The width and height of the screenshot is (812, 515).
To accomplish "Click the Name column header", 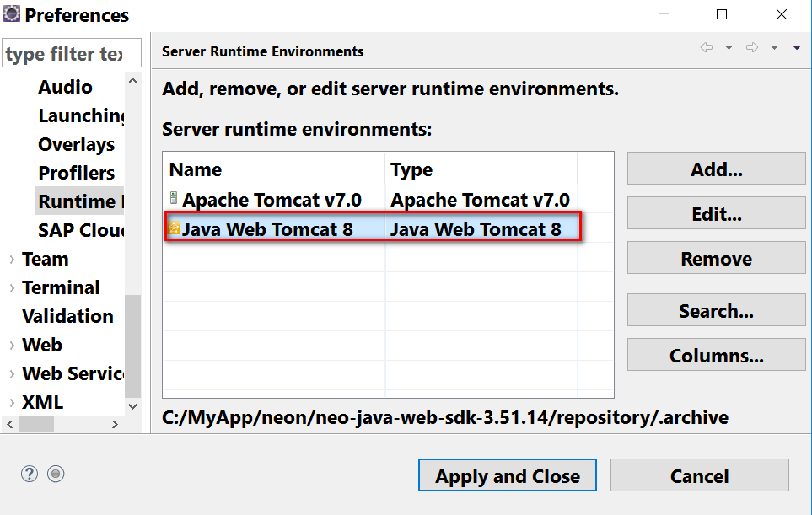I will point(196,170).
